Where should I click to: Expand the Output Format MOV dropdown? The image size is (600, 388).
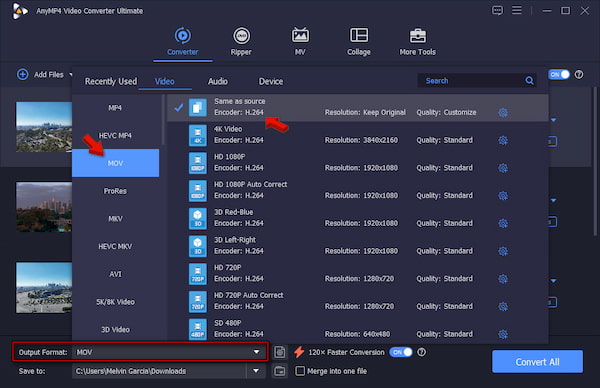tap(256, 352)
